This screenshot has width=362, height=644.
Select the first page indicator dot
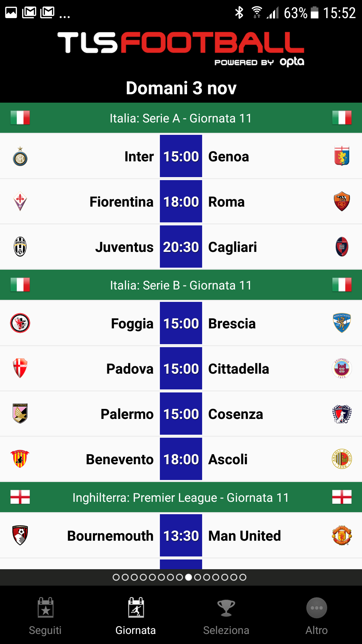116,577
